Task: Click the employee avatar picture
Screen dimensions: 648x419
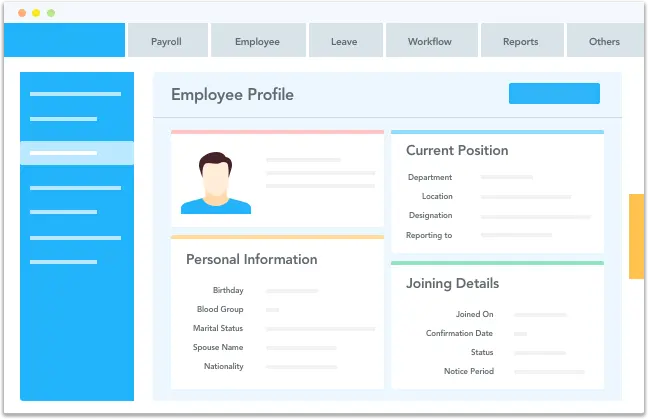Action: click(216, 183)
